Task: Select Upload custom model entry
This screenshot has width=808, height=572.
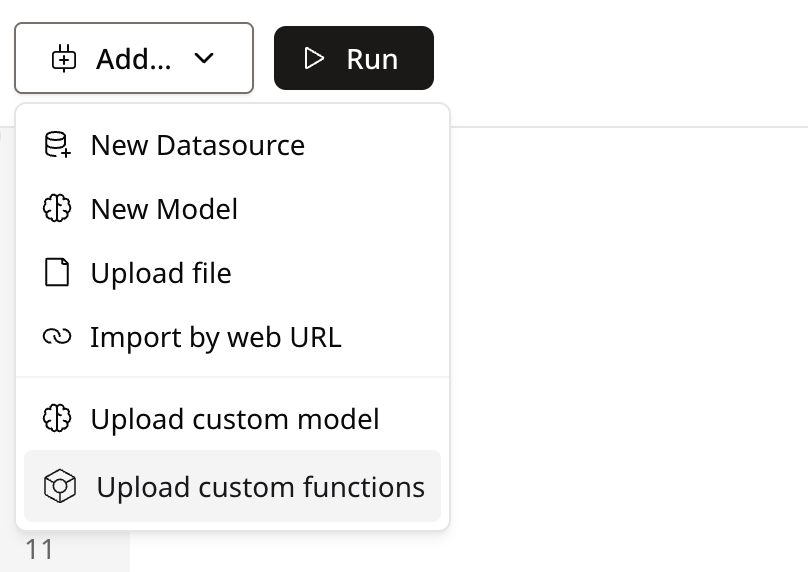Action: tap(232, 418)
